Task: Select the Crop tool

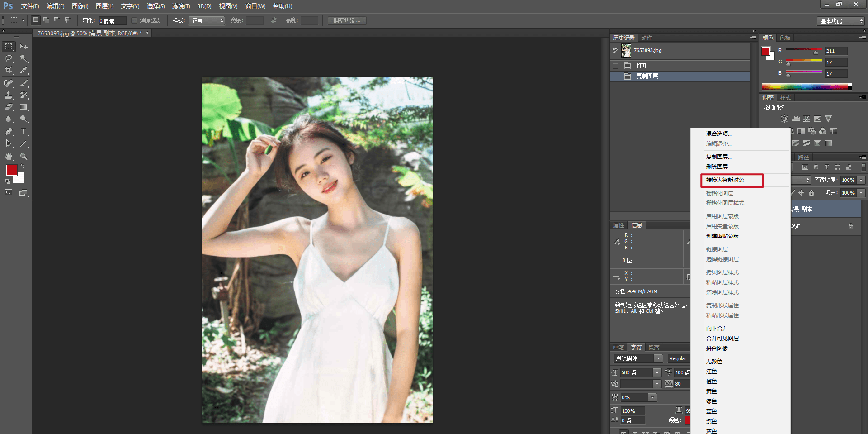Action: [x=9, y=71]
